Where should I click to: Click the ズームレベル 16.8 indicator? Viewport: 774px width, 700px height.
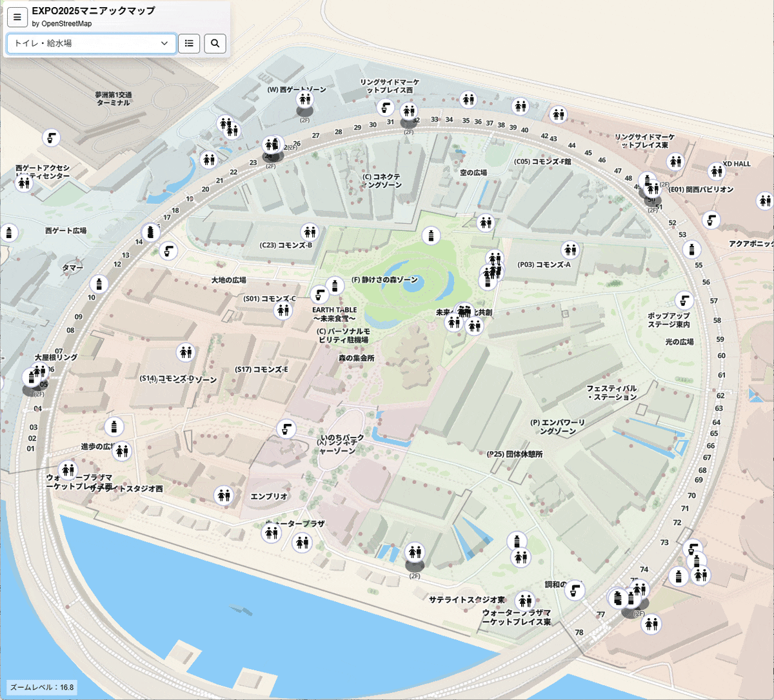43,687
